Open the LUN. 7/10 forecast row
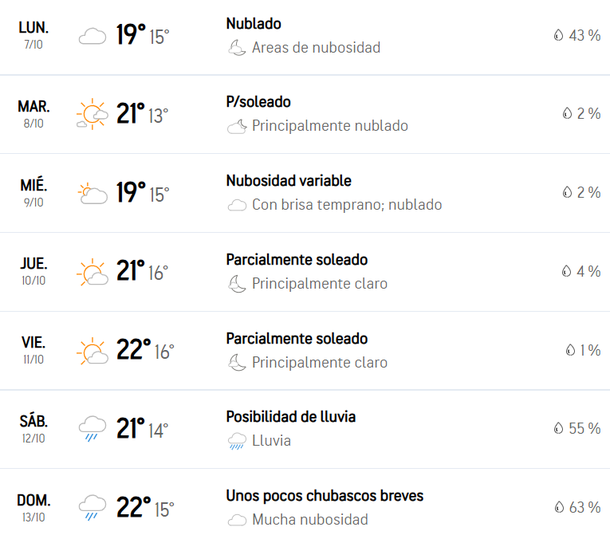This screenshot has width=610, height=535. tap(34, 35)
